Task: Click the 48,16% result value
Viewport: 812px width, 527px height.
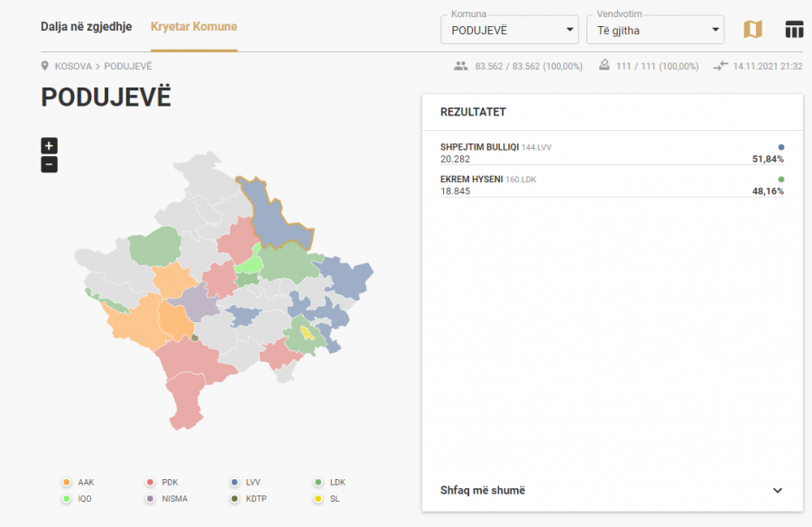Action: click(768, 191)
